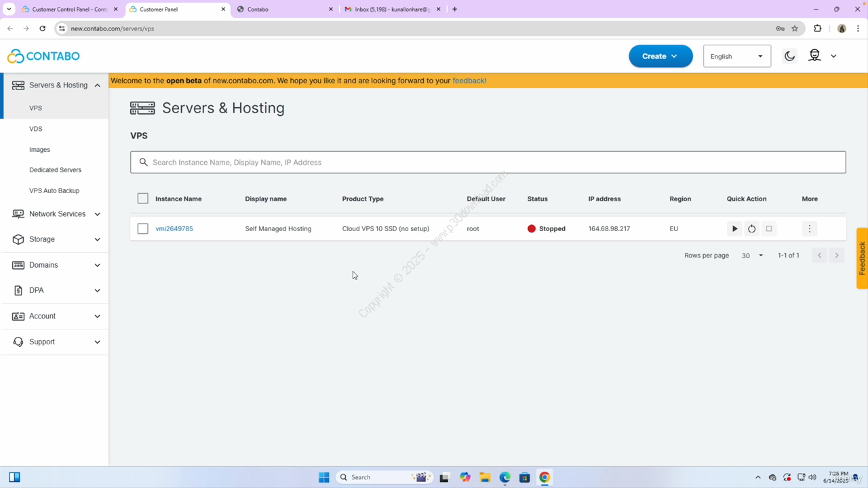Restart the VPS using the reload icon
This screenshot has height=488, width=868.
pyautogui.click(x=751, y=229)
